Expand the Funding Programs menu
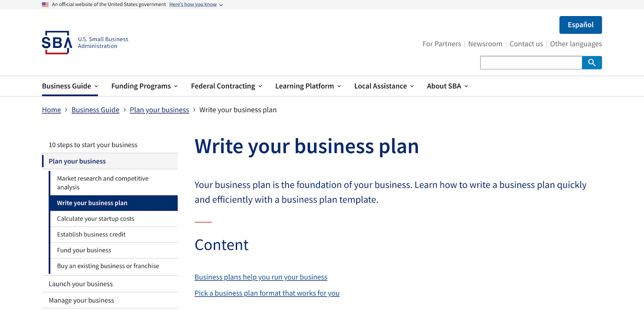Image resolution: width=644 pixels, height=310 pixels. click(x=144, y=86)
